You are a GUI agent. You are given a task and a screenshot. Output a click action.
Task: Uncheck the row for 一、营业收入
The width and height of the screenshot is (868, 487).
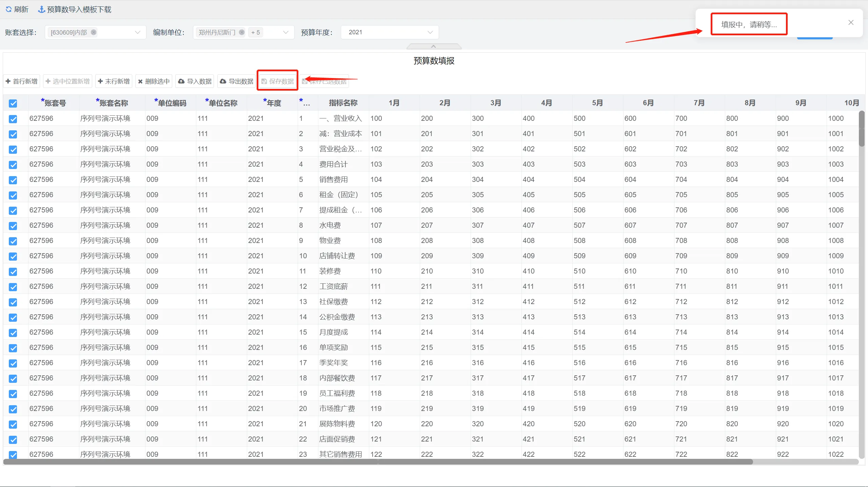click(x=13, y=119)
